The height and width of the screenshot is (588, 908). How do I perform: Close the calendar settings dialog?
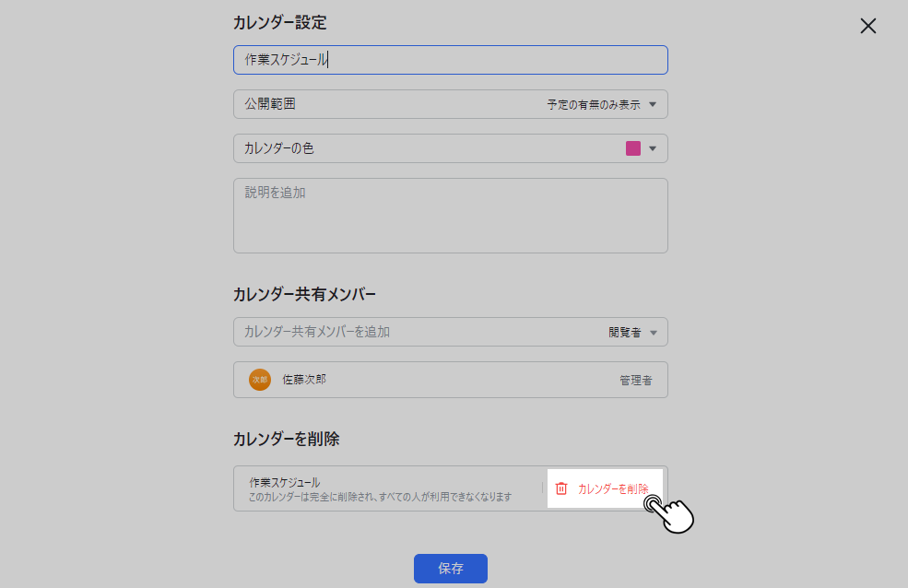point(867,26)
